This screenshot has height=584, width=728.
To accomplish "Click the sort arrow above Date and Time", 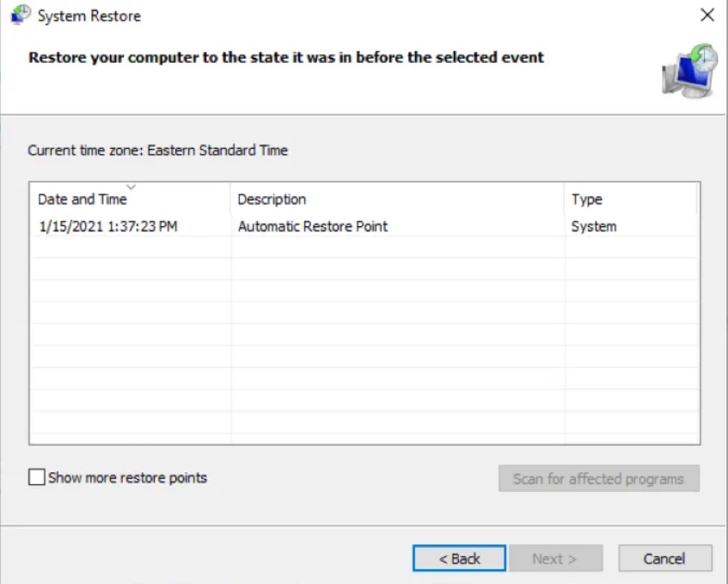I will click(131, 187).
